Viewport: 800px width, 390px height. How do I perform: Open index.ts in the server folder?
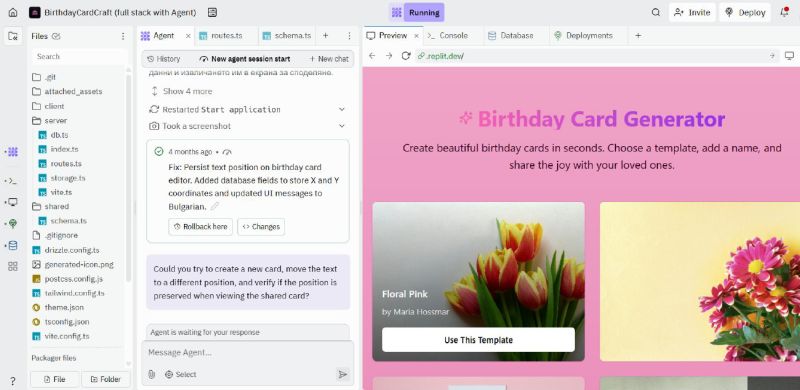[64, 149]
